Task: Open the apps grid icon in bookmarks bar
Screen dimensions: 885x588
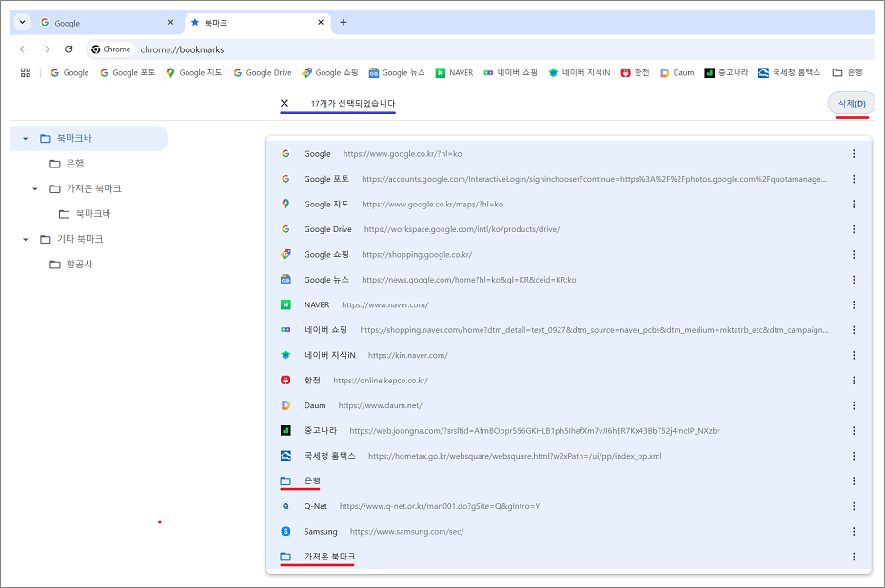Action: tap(26, 73)
